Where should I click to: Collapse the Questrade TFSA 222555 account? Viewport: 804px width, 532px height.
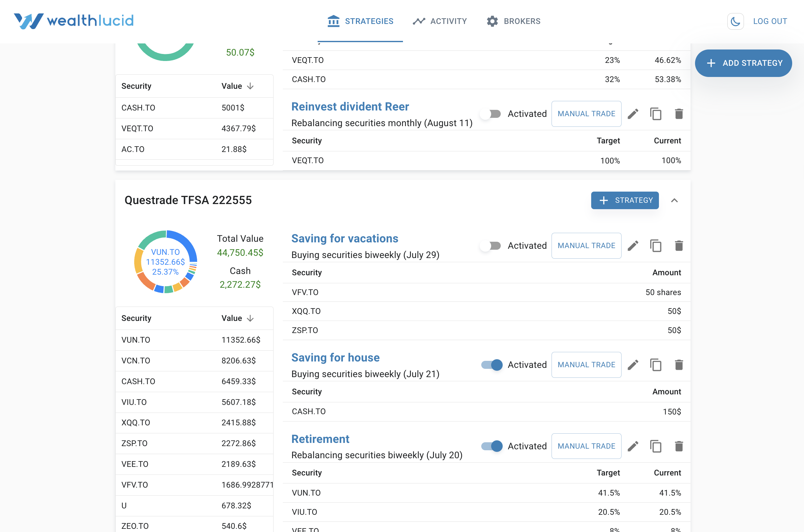(x=674, y=201)
